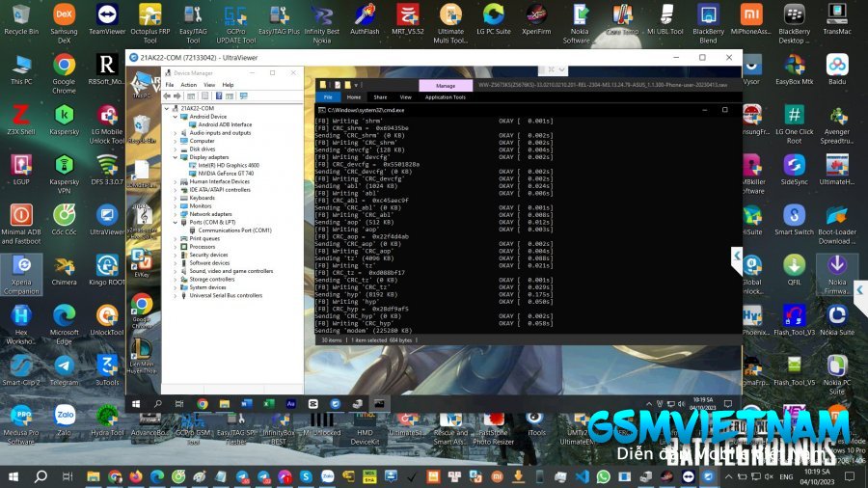Switch to Share tab in File Explorer ribbon
Screen dimensions: 868x488
[380, 97]
